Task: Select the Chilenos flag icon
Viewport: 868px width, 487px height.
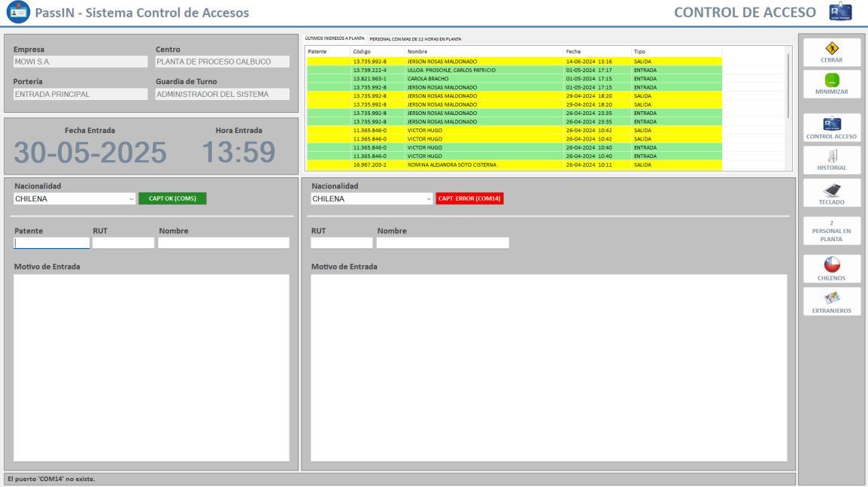Action: (x=831, y=265)
